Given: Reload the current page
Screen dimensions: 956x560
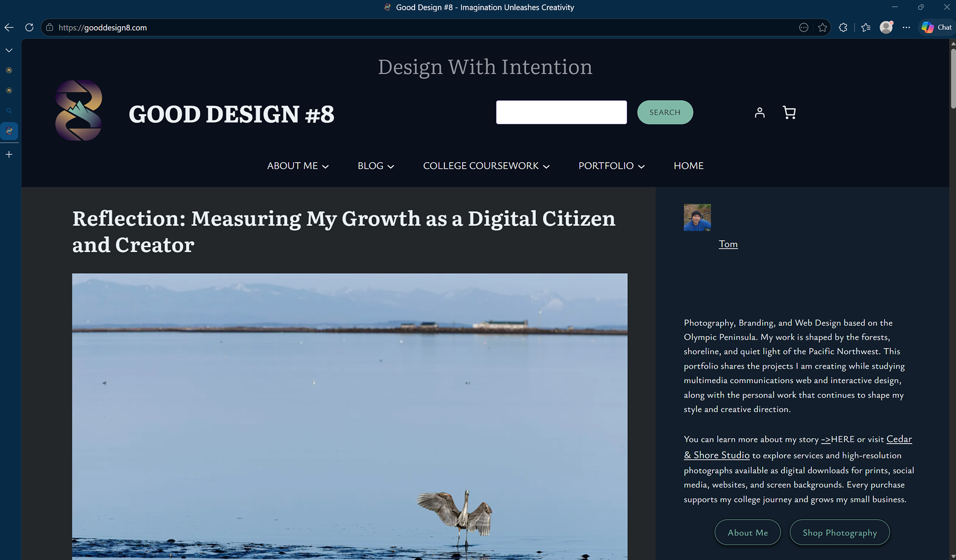Looking at the screenshot, I should pyautogui.click(x=29, y=27).
